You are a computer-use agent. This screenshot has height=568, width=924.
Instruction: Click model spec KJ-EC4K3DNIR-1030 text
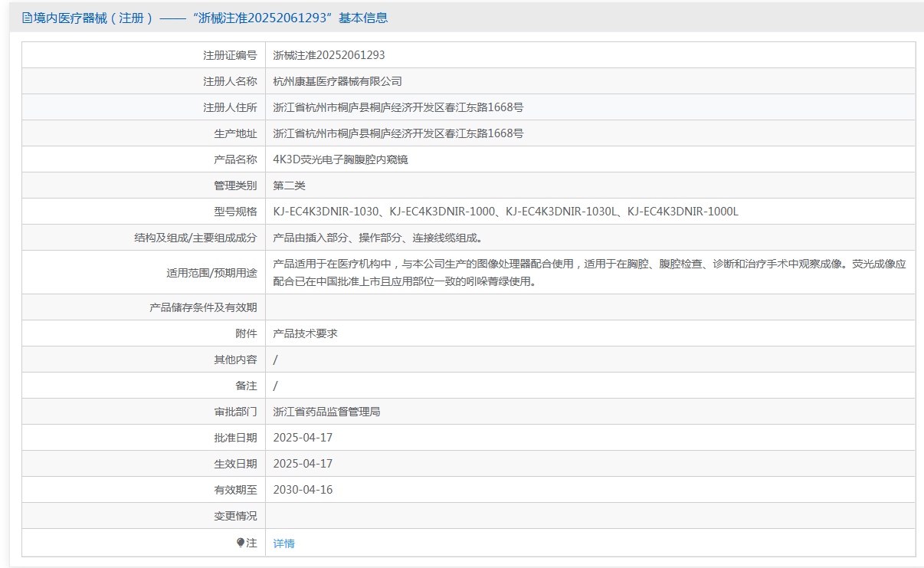click(x=326, y=212)
